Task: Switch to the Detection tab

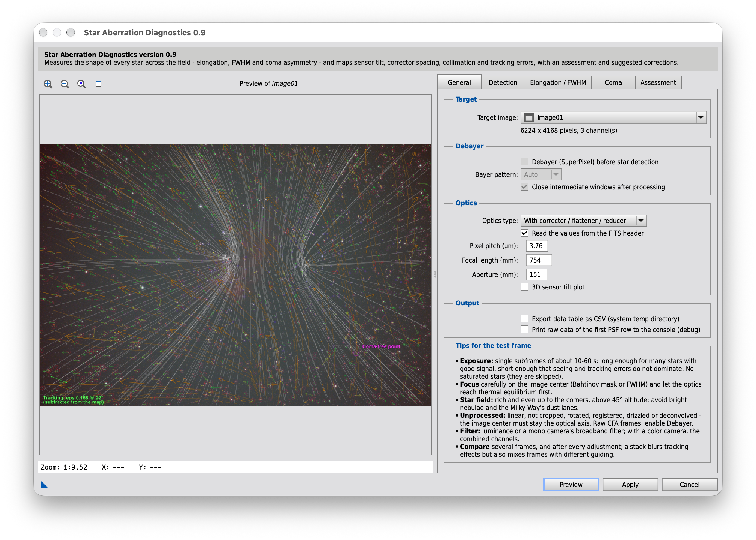Action: [503, 82]
